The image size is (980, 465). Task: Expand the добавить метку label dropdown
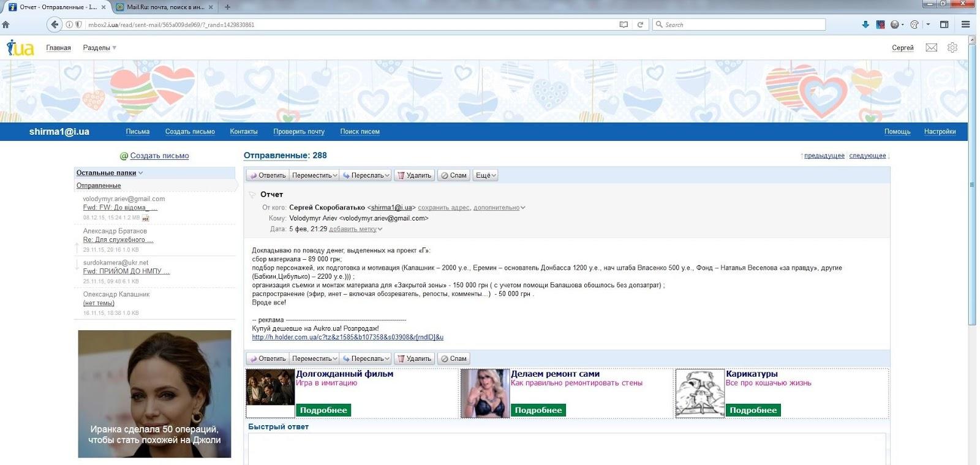click(x=355, y=229)
